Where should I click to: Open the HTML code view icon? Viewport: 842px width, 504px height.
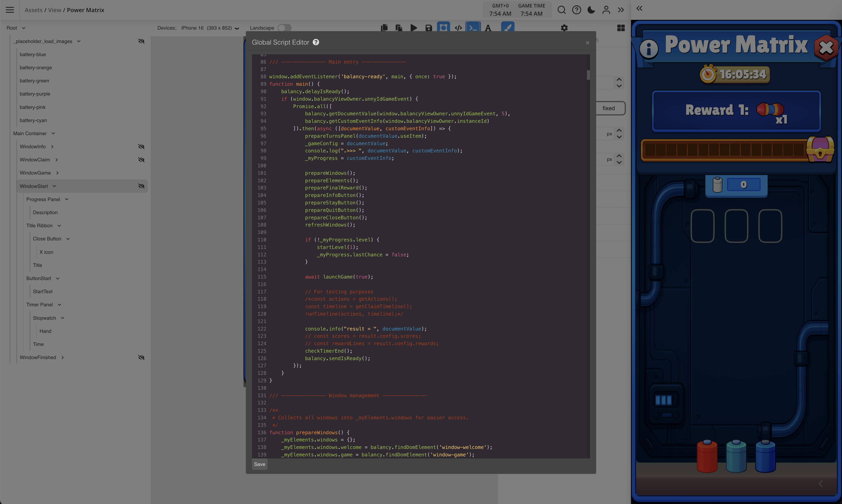coord(458,28)
